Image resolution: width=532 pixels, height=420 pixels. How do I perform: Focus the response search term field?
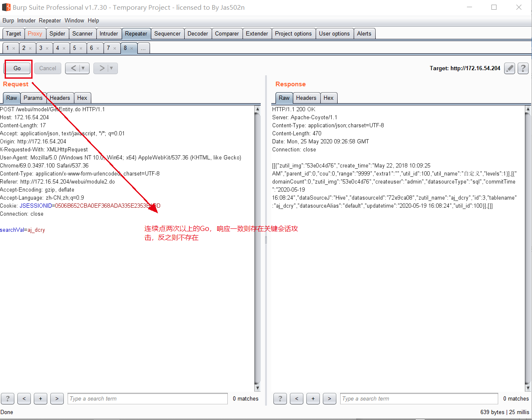coord(419,398)
